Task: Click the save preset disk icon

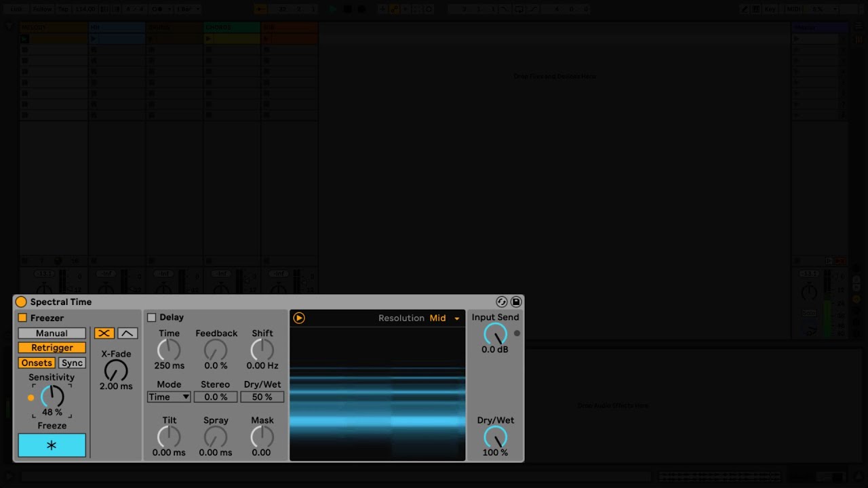Action: [516, 302]
